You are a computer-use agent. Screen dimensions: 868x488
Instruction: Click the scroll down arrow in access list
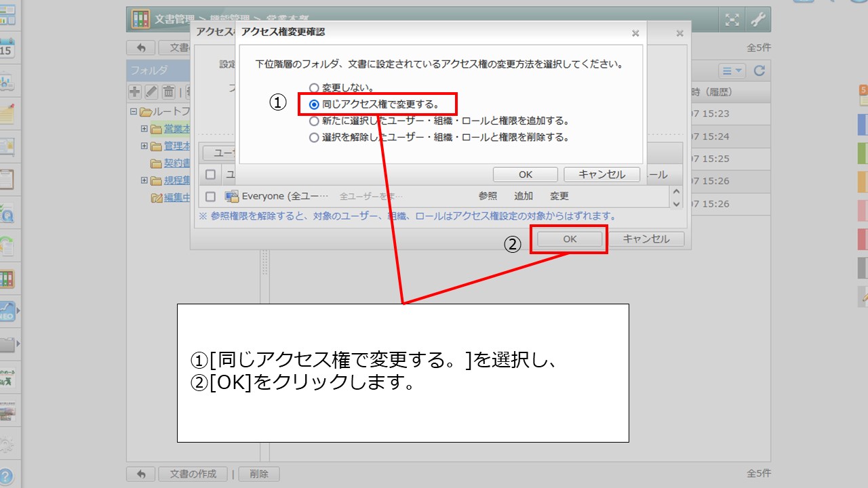pos(675,202)
